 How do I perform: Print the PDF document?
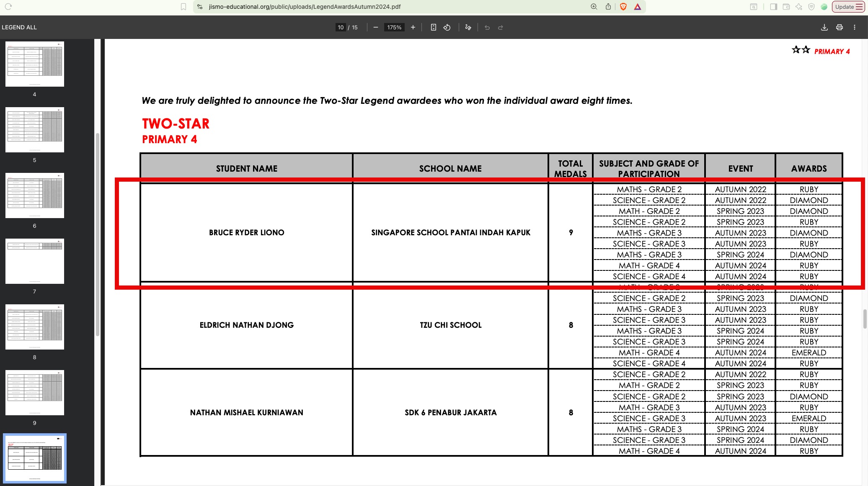click(x=839, y=27)
